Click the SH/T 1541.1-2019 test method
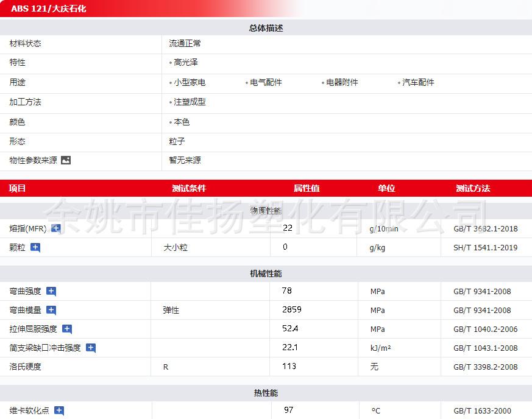The image size is (532, 419). pos(485,248)
